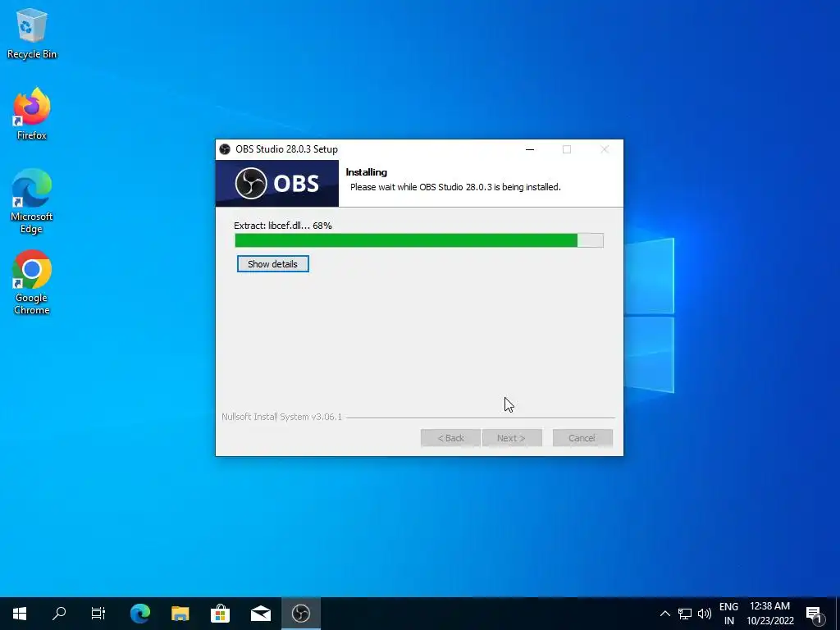This screenshot has width=840, height=630.
Task: Close the OBS Studio Setup window
Action: 605,149
